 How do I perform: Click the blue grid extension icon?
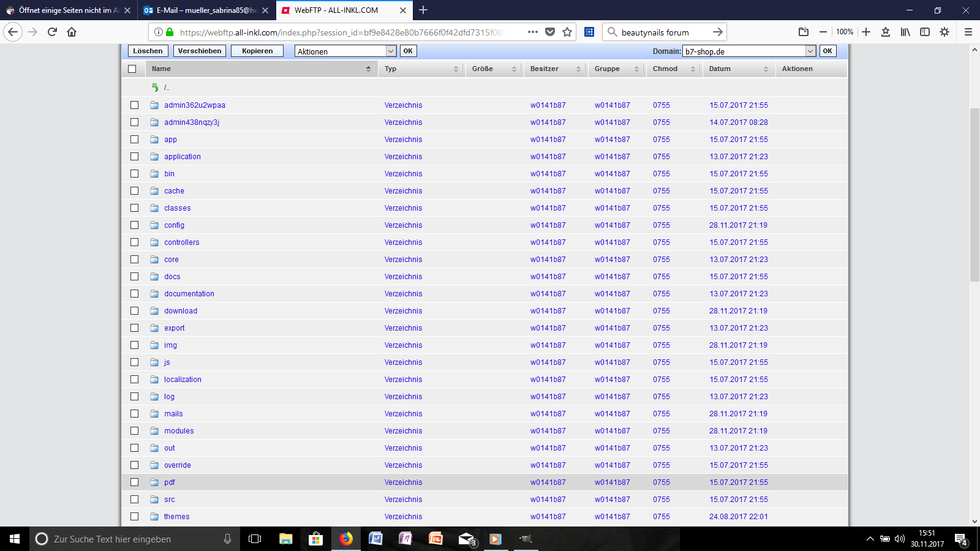pos(589,32)
